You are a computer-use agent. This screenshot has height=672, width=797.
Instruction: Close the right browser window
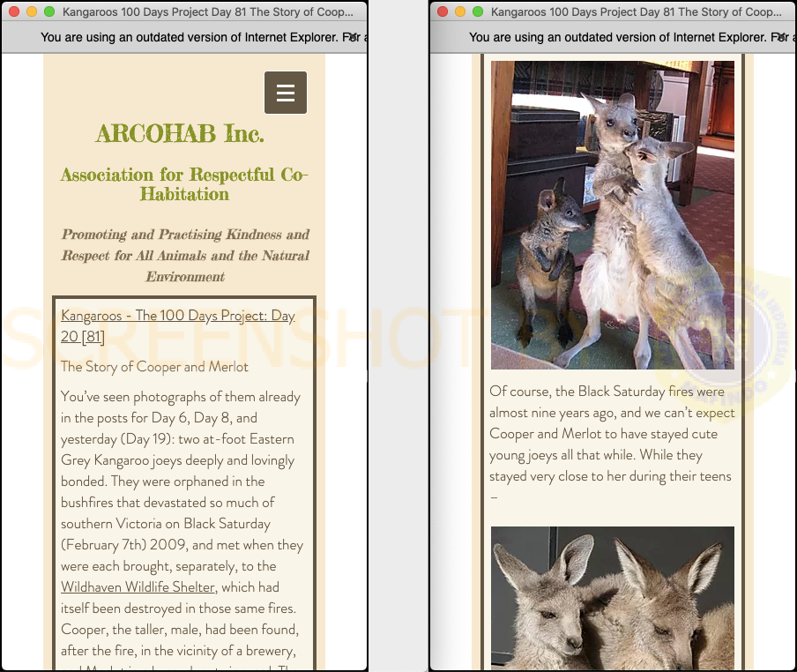coord(443,11)
